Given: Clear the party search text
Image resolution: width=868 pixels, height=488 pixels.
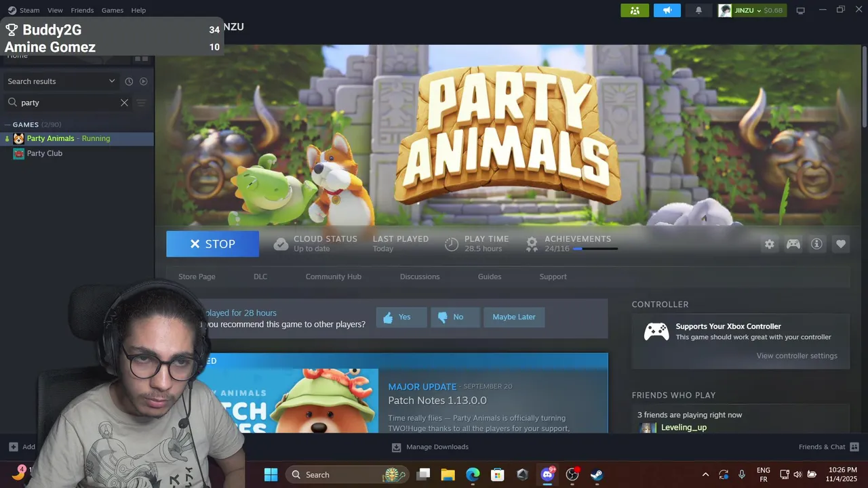Looking at the screenshot, I should click(124, 103).
